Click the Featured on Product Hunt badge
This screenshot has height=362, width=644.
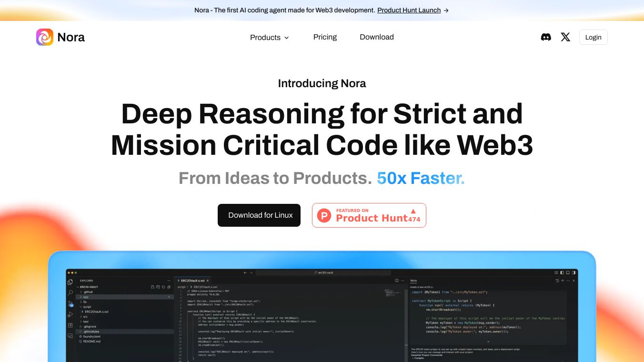click(369, 215)
